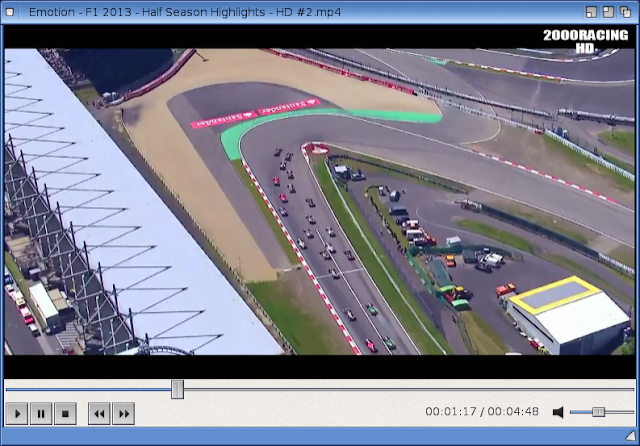Viewport: 640px width, 446px height.
Task: Seek back on the played blue progress track
Action: click(90, 389)
